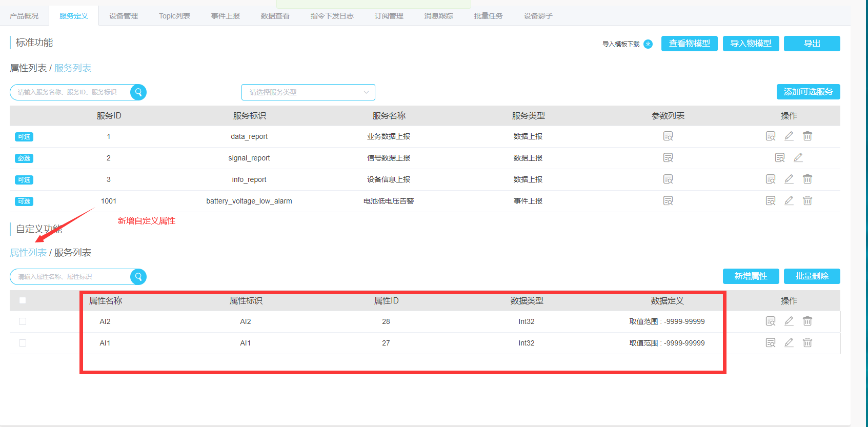Open the 设备影子 tab
This screenshot has height=427, width=868.
tap(538, 16)
